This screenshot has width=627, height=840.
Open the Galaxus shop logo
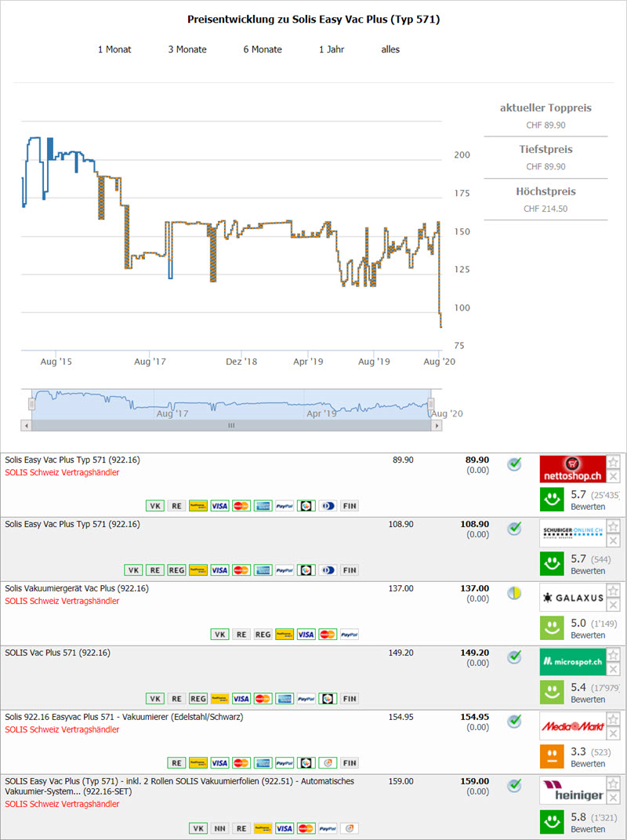(573, 598)
